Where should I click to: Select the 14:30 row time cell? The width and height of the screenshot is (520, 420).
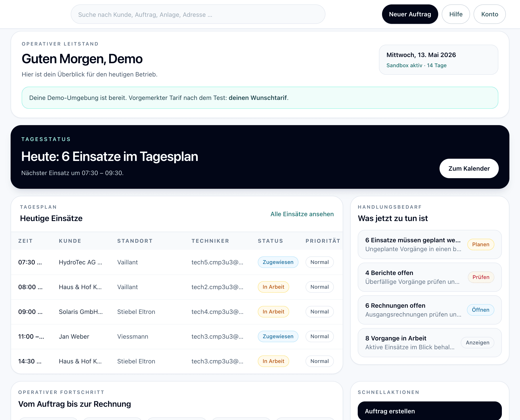30,361
